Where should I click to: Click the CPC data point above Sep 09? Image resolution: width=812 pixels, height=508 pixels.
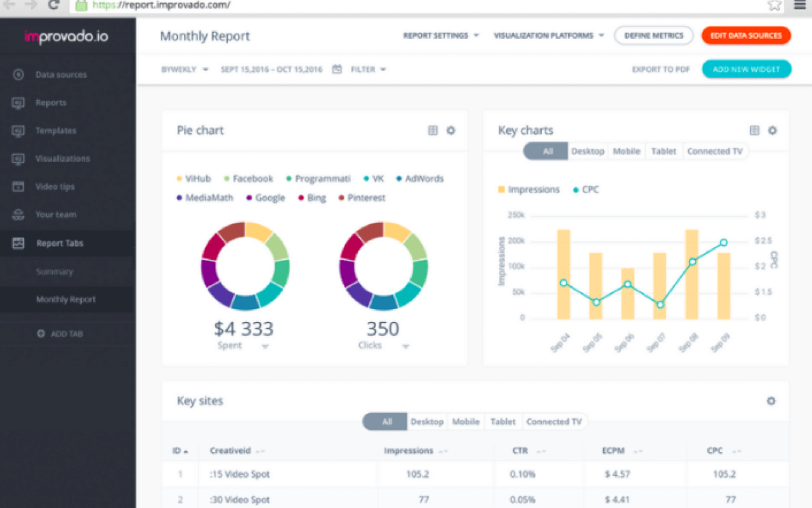click(723, 243)
